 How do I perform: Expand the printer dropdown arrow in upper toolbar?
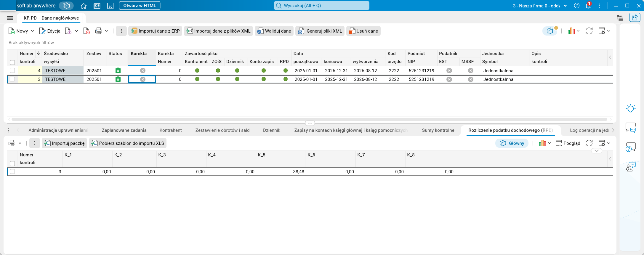point(107,31)
